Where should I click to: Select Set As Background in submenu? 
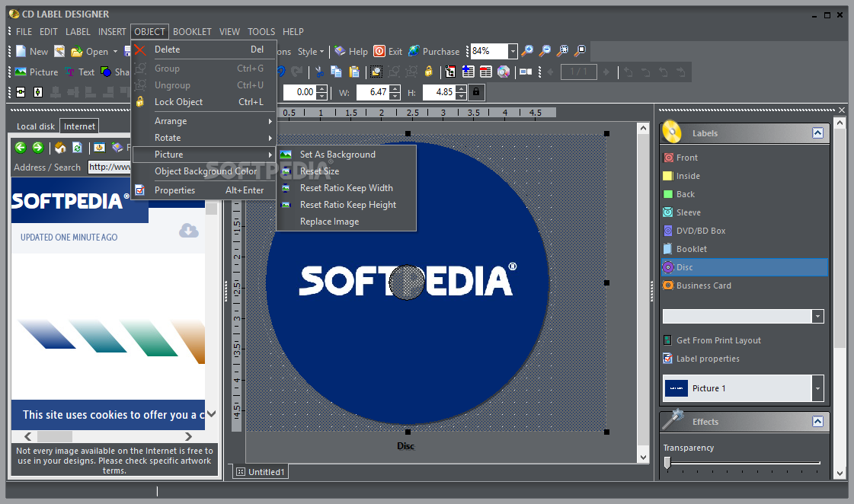point(347,155)
